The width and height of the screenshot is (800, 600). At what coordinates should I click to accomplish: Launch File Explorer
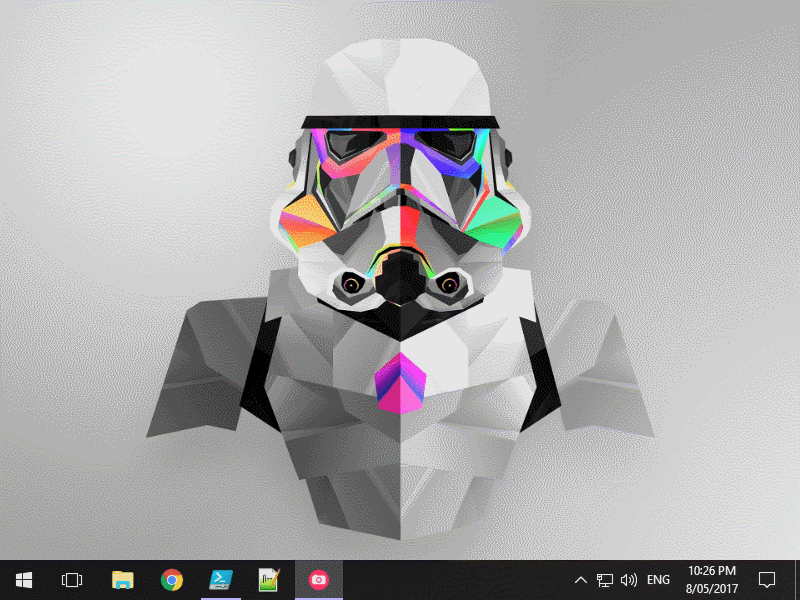click(x=120, y=579)
